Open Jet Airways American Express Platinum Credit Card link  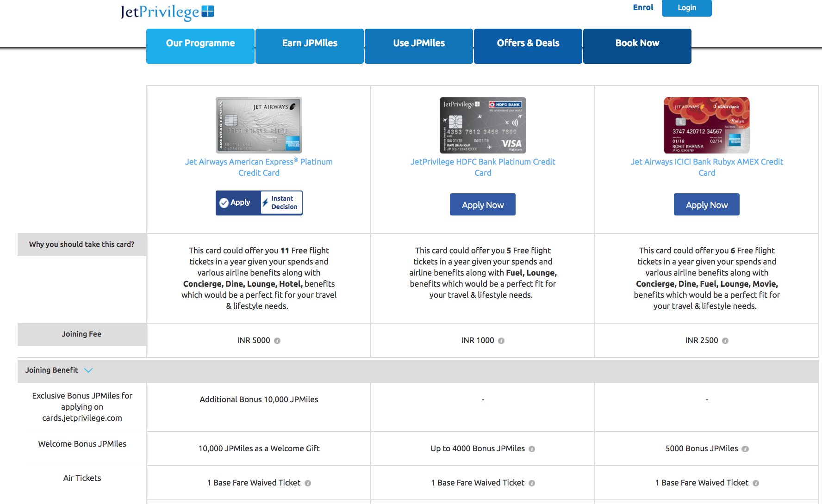(x=259, y=167)
